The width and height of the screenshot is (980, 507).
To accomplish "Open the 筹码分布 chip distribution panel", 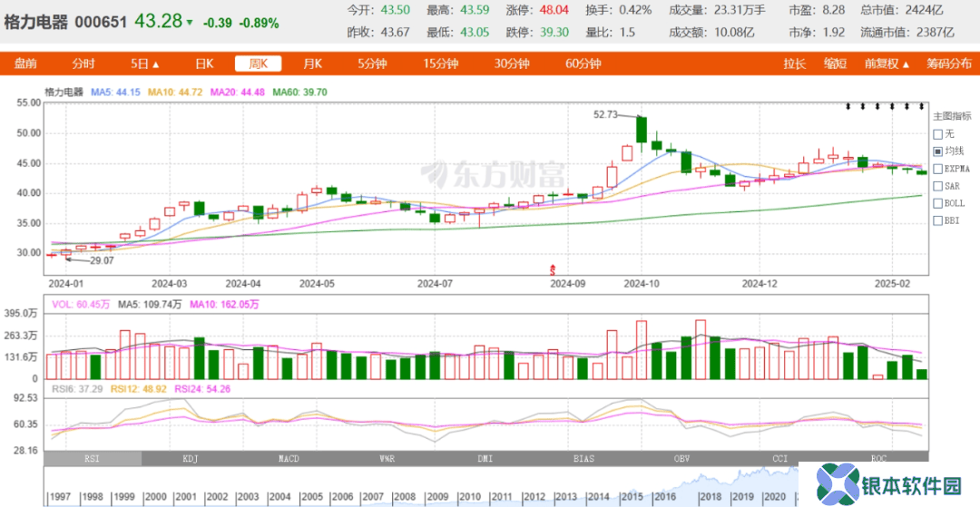I will click(x=949, y=63).
